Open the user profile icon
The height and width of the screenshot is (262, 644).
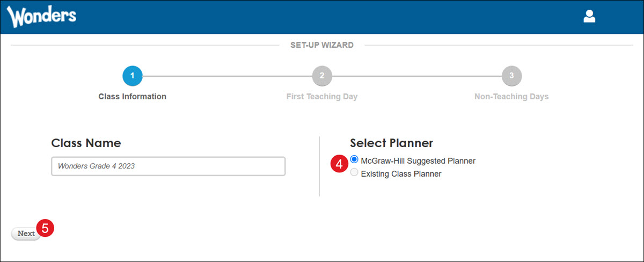(589, 16)
